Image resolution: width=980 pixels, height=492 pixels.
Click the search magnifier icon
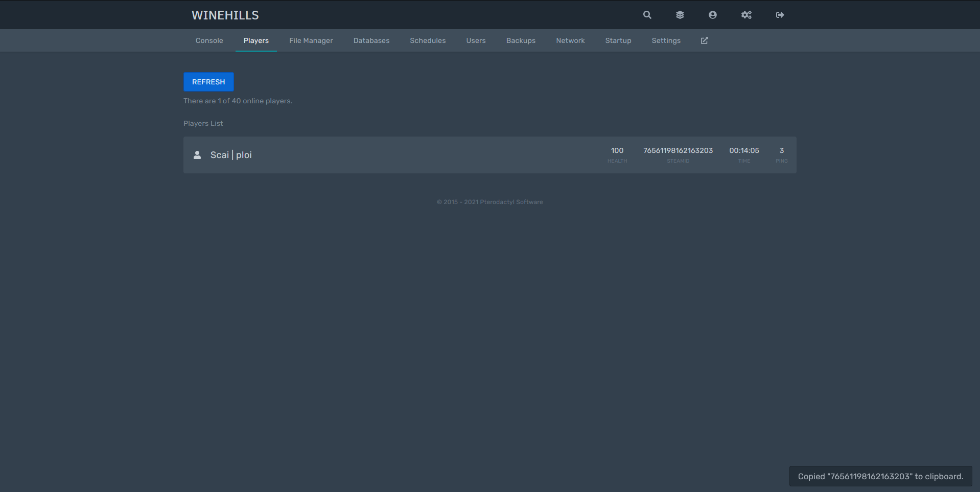(647, 15)
